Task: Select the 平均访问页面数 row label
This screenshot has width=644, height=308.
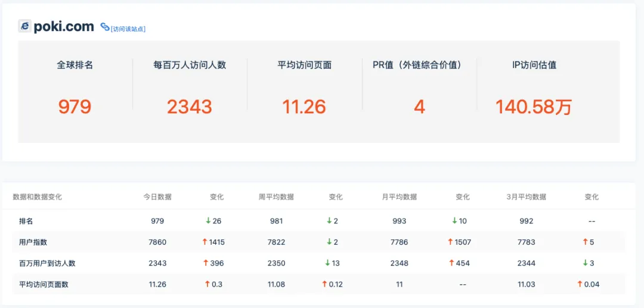Action: coord(44,284)
